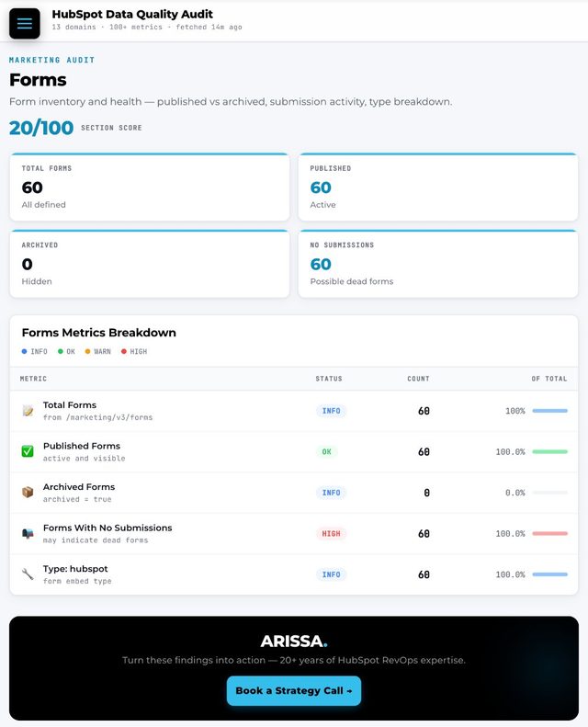The image size is (588, 727).
Task: Click the INFO badge on Archived Forms row
Action: tap(332, 493)
